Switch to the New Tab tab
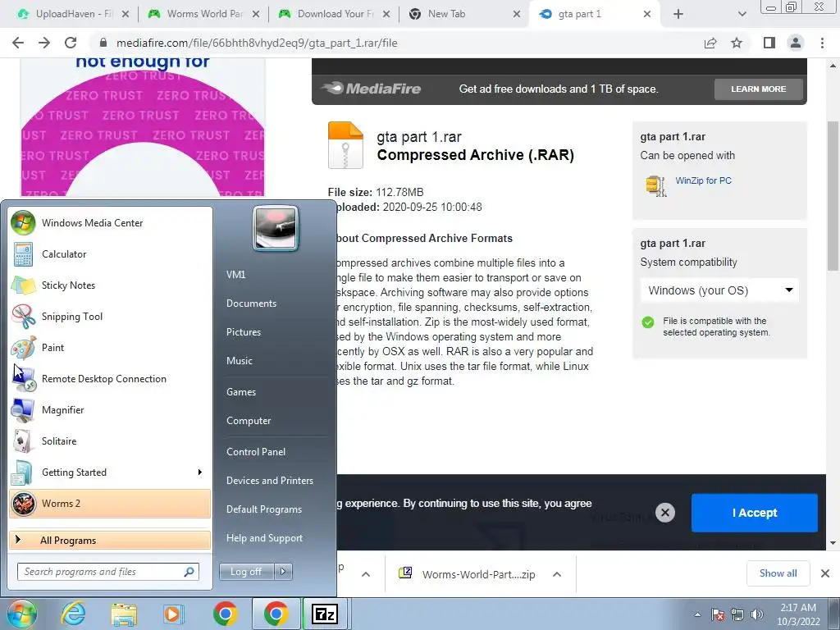This screenshot has height=630, width=840. [465, 14]
